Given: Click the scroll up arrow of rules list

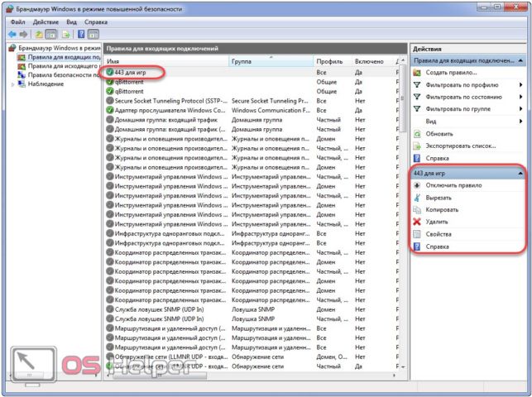Looking at the screenshot, I should pyautogui.click(x=403, y=60).
